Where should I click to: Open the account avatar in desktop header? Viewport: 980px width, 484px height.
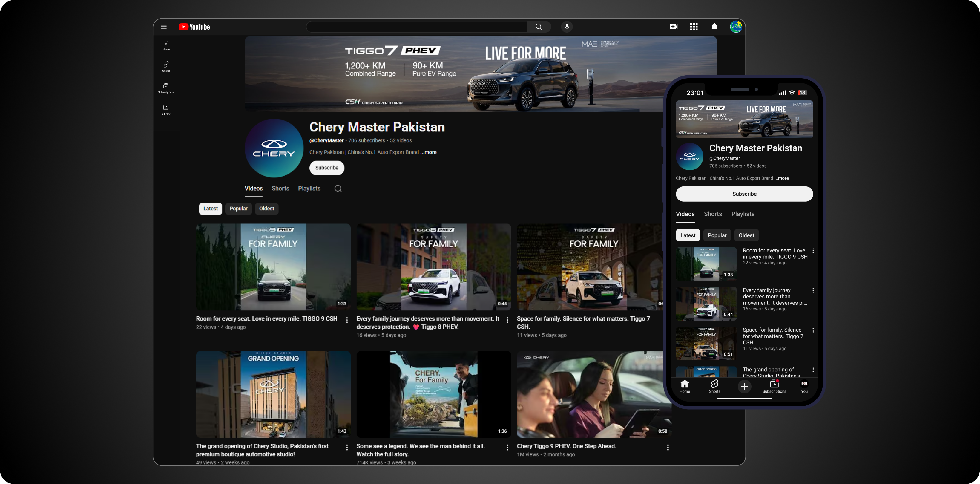(736, 27)
